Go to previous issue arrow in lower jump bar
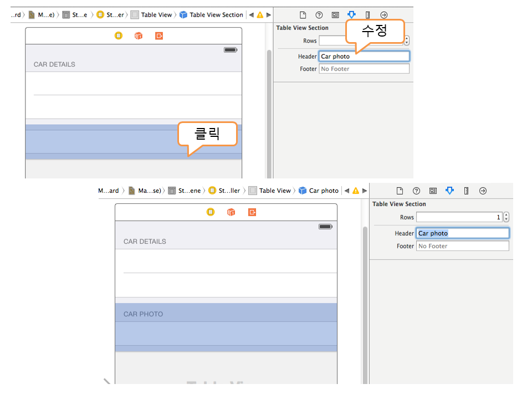The image size is (532, 399). tap(346, 191)
